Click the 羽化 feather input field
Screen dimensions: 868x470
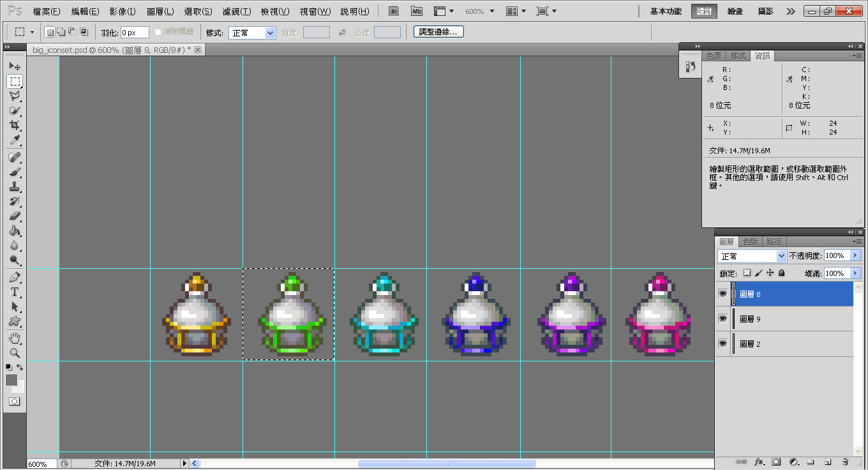134,33
